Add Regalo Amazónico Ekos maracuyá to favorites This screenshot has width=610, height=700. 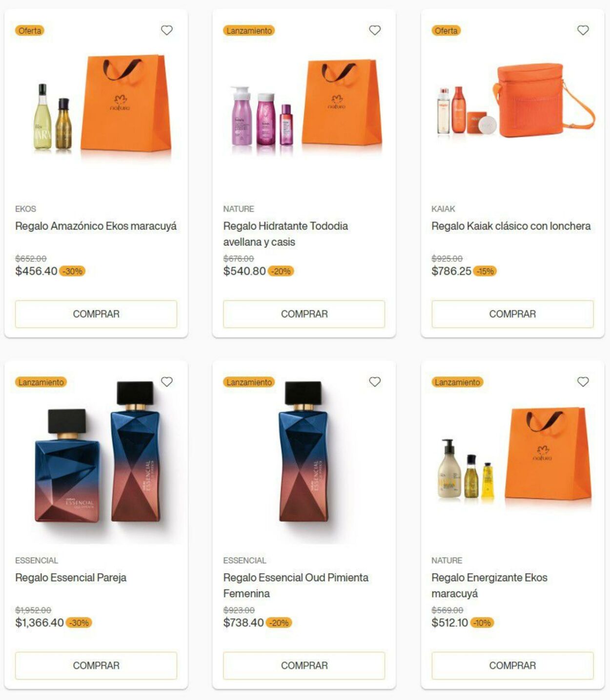point(167,30)
